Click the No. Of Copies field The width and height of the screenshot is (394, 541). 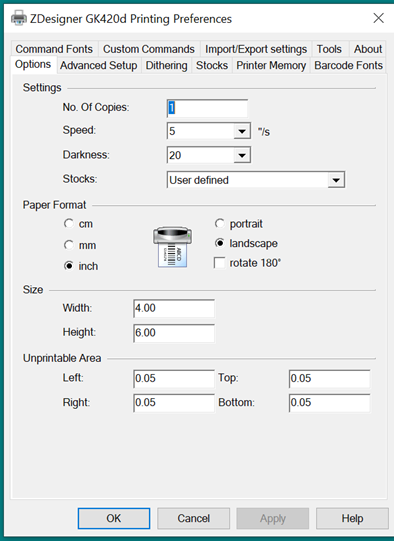(207, 108)
